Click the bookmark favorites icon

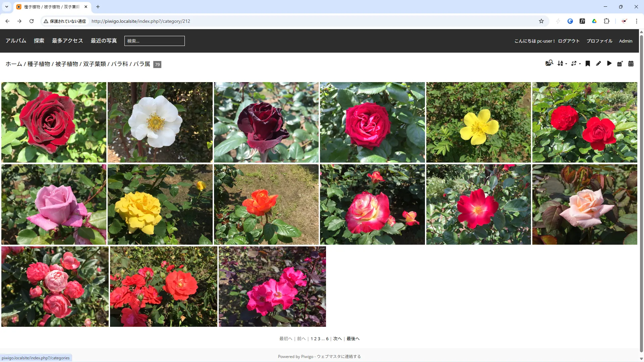(x=588, y=63)
